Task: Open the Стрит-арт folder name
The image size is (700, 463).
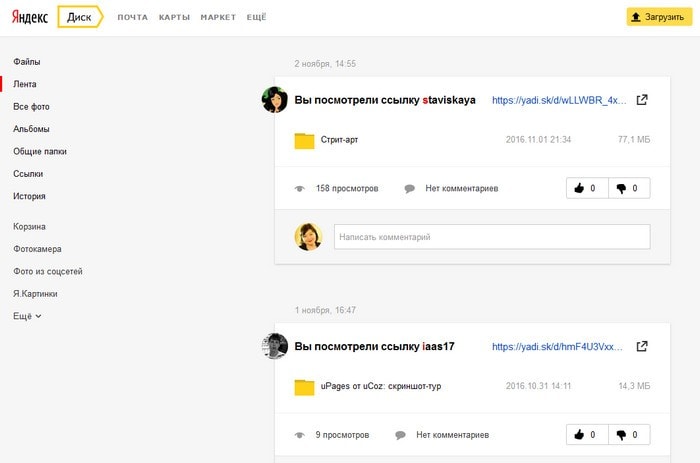Action: [339, 140]
